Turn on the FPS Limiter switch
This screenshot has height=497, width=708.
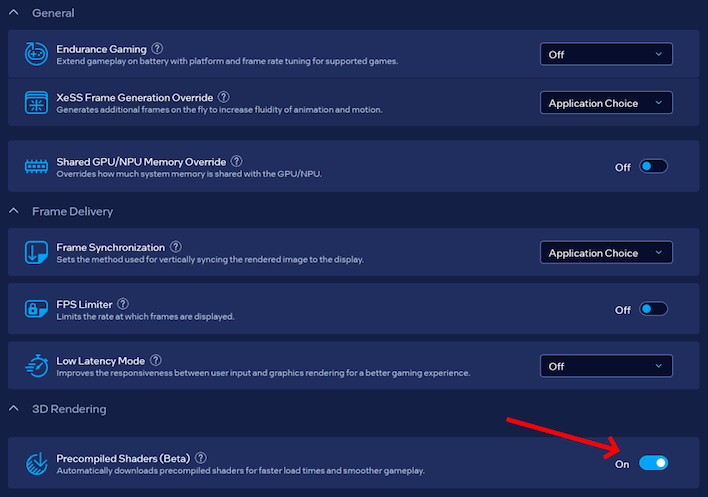pos(653,309)
